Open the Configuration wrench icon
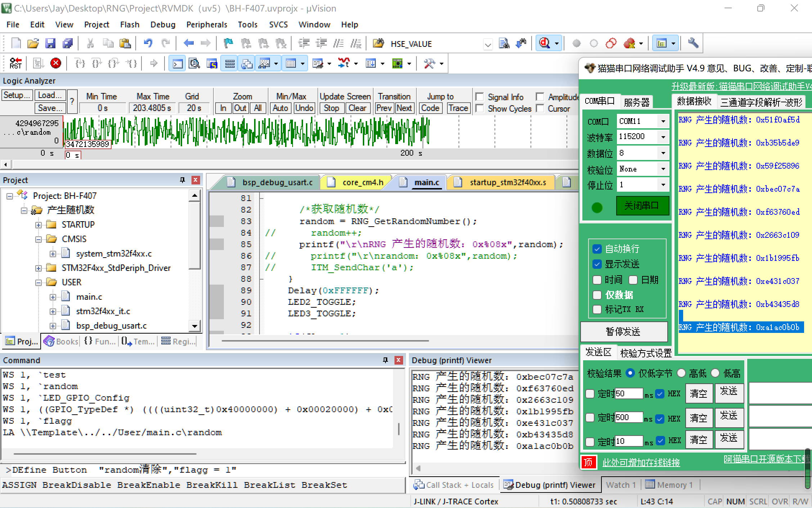This screenshot has height=508, width=812. [x=693, y=43]
